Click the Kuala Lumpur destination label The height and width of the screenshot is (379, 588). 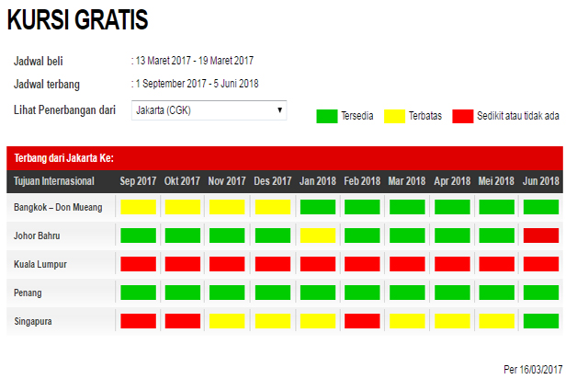point(40,265)
